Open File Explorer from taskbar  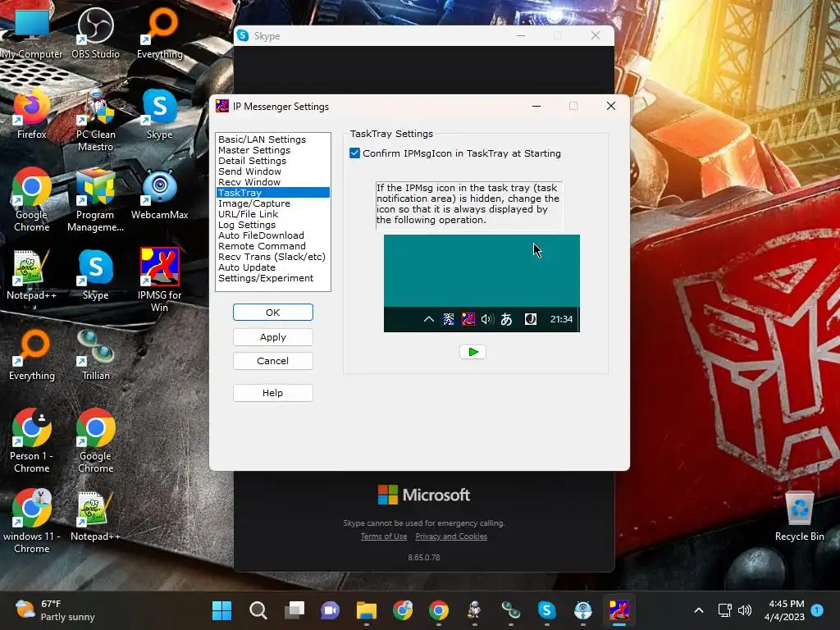[367, 610]
